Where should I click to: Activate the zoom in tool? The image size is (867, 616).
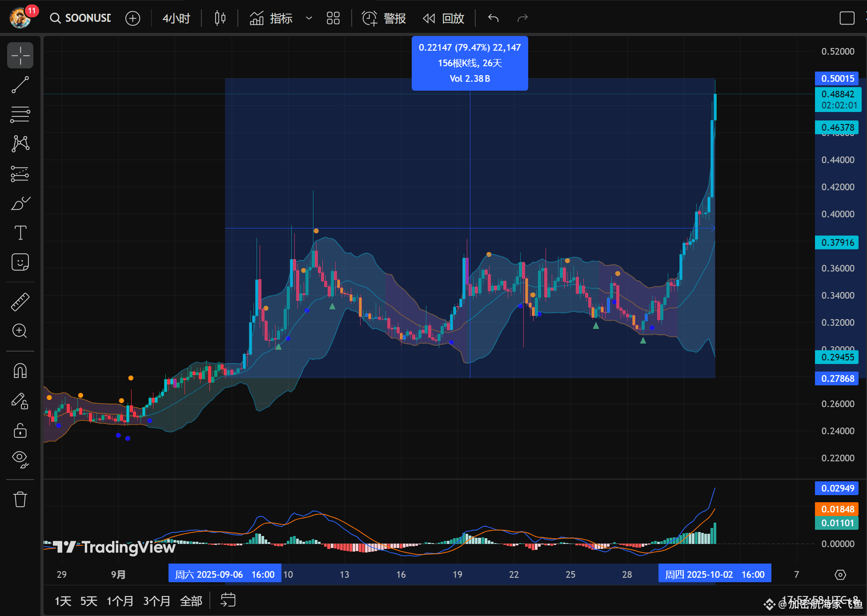point(20,331)
